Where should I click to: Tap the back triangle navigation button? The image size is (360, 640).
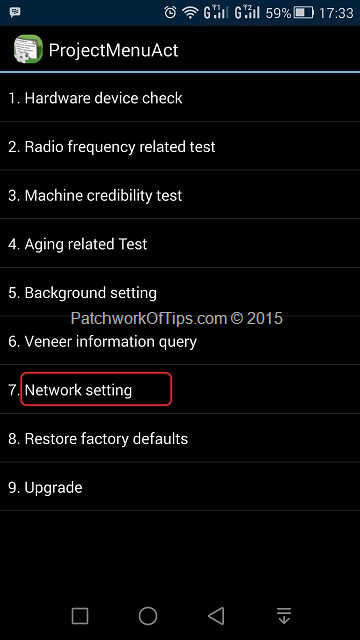point(216,616)
